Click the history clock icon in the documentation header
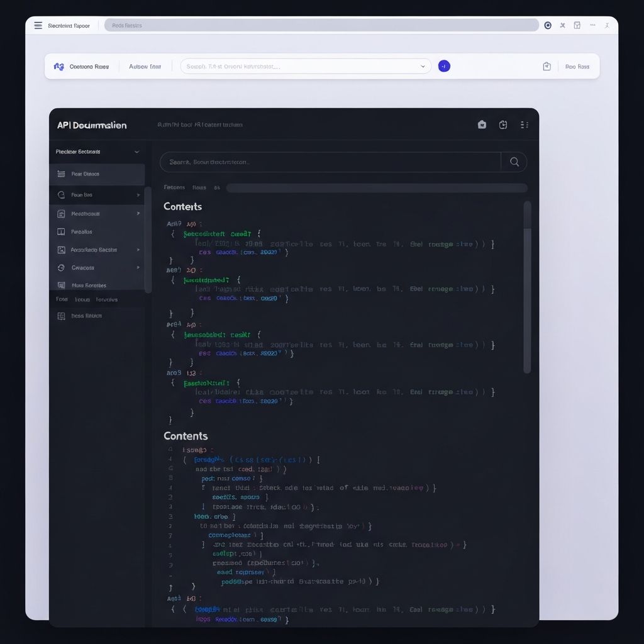Viewport: 644px width, 644px height. [x=503, y=125]
